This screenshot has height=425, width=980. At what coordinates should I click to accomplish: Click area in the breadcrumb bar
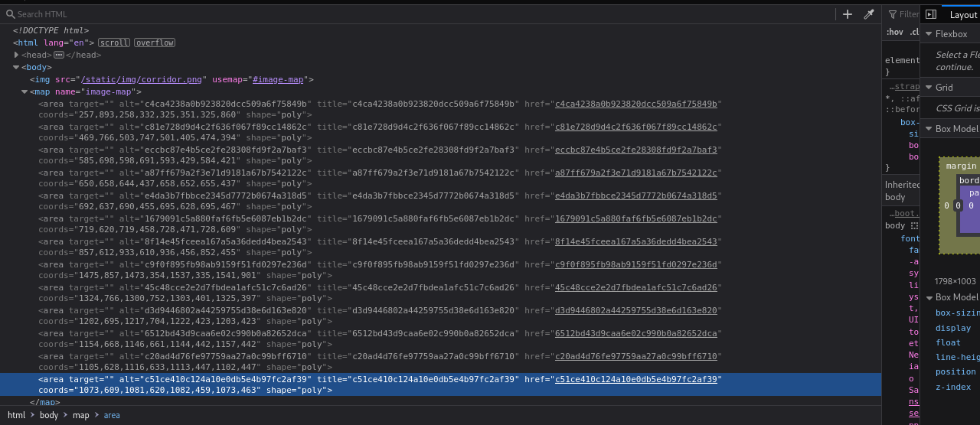pos(112,415)
